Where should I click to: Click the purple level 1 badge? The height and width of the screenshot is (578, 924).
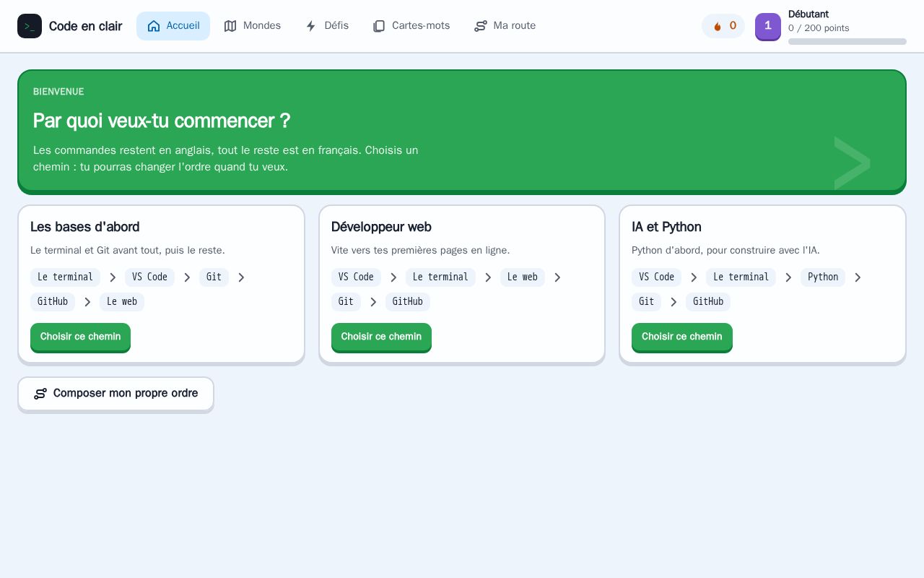point(768,26)
